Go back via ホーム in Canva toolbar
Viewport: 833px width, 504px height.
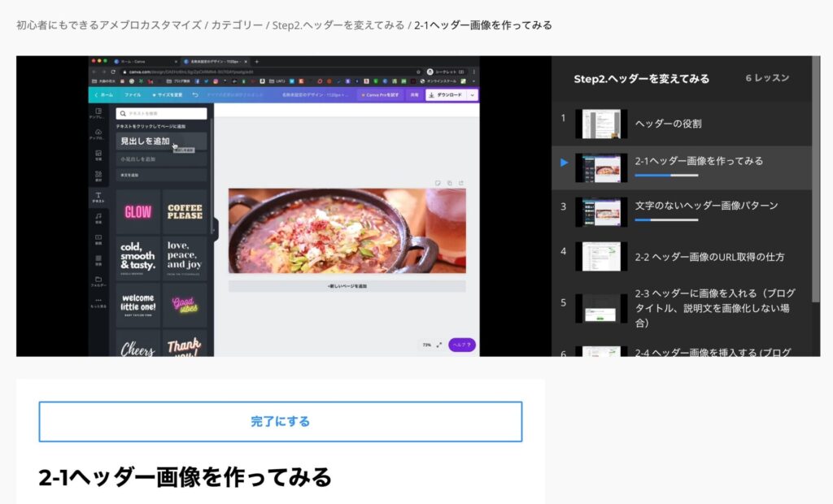point(104,95)
